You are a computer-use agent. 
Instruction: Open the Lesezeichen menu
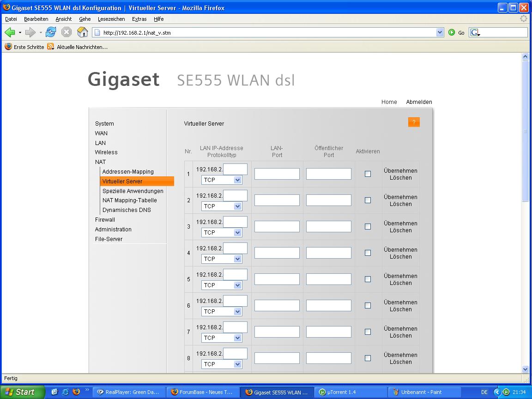click(111, 19)
